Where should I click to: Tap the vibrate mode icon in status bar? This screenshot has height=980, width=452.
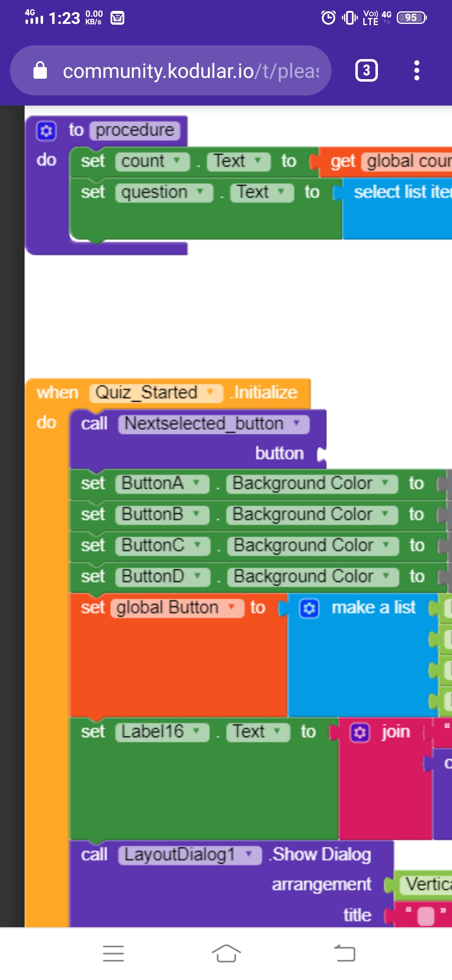pyautogui.click(x=349, y=18)
